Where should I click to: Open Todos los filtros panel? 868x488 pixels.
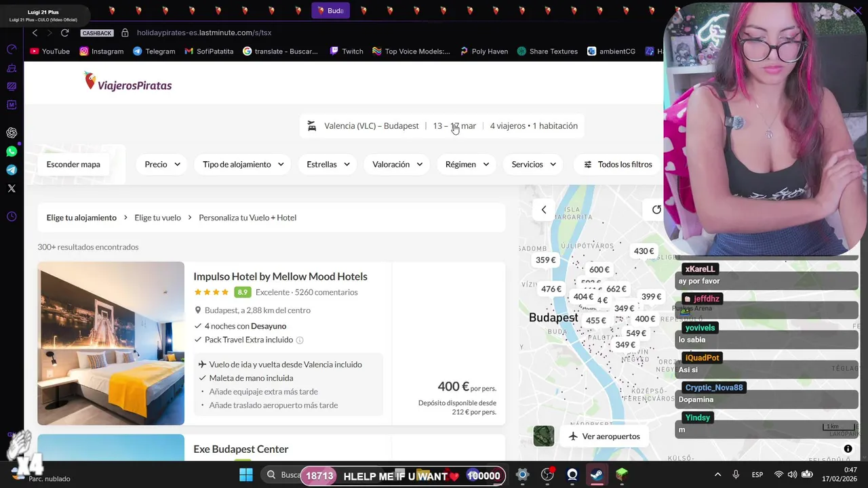click(618, 164)
